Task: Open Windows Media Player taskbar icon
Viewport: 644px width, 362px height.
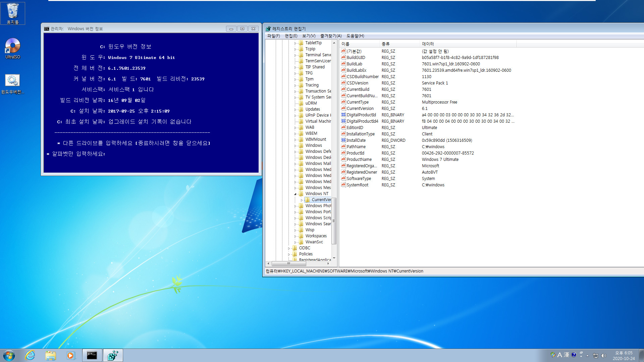Action: pyautogui.click(x=71, y=355)
